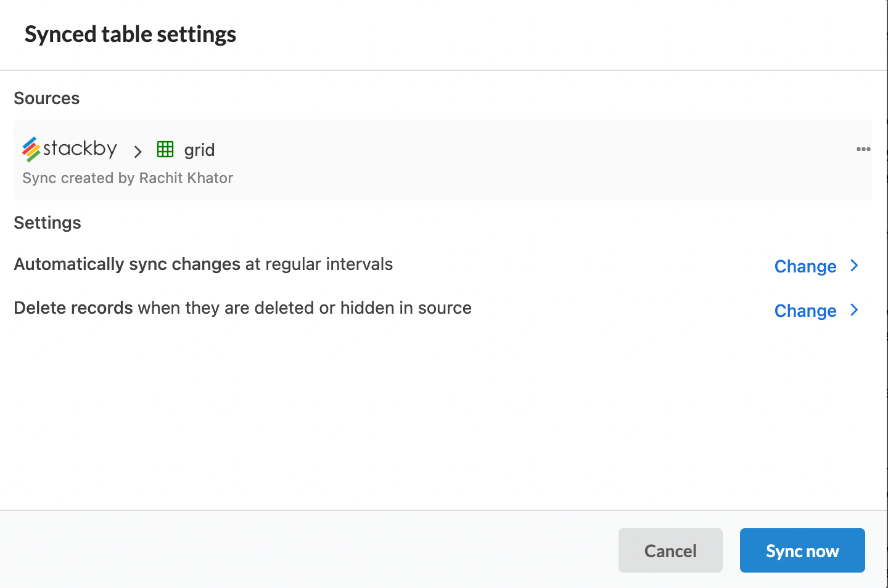Image resolution: width=888 pixels, height=588 pixels.
Task: Click the Stackby logo icon
Action: pyautogui.click(x=31, y=149)
